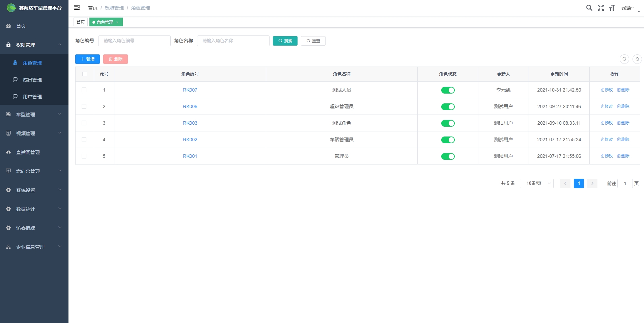The image size is (644, 323).
Task: Open 直播间管理 in the sidebar
Action: coord(34,152)
